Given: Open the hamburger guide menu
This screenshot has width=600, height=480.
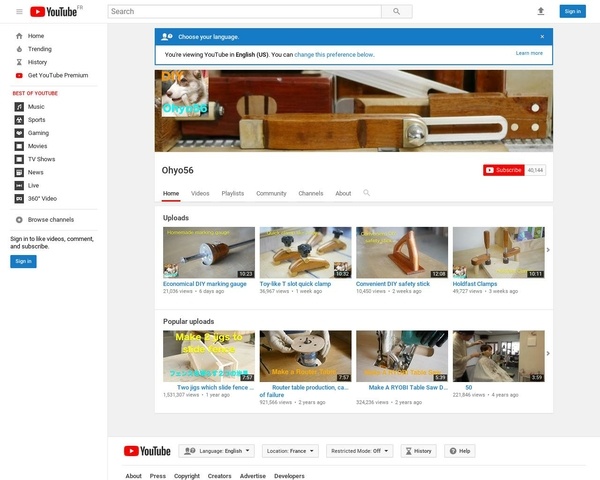Looking at the screenshot, I should coord(19,11).
